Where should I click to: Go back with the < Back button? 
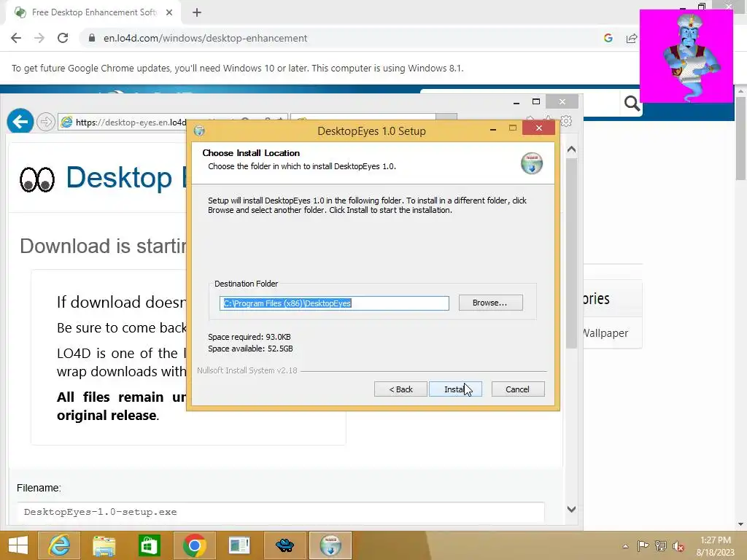400,389
